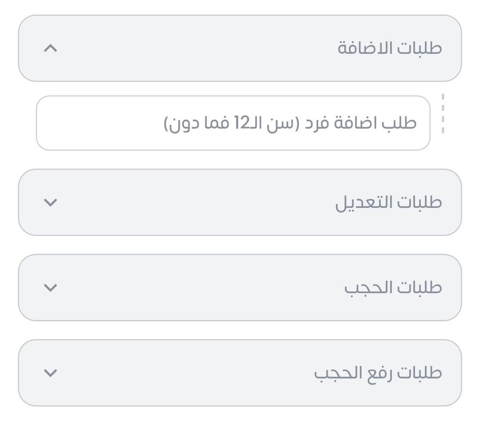Open طلب اضافة فرد (سن الـ12 فما دون)
Screen dimensions: 480x448
coord(290,123)
